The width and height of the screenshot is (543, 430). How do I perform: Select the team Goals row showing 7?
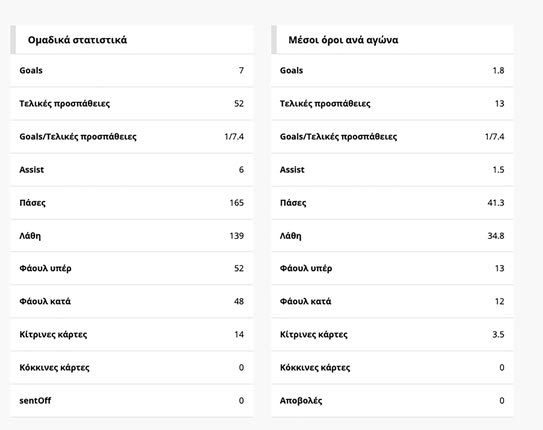pyautogui.click(x=132, y=71)
